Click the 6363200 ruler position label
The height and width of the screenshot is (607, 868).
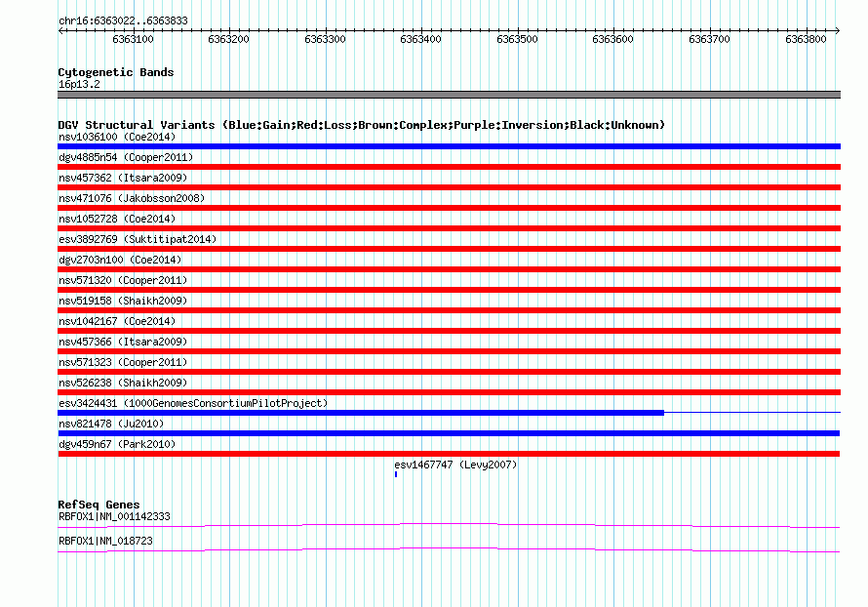pyautogui.click(x=228, y=39)
